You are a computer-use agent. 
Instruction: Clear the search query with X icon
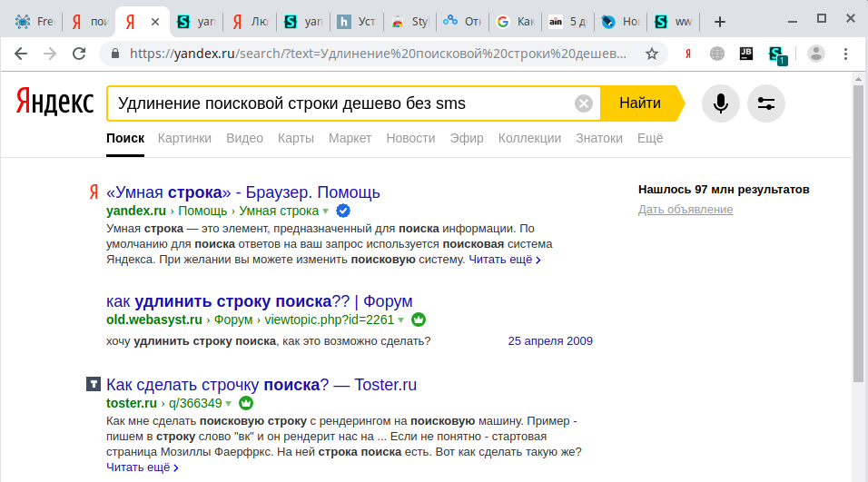pos(584,103)
